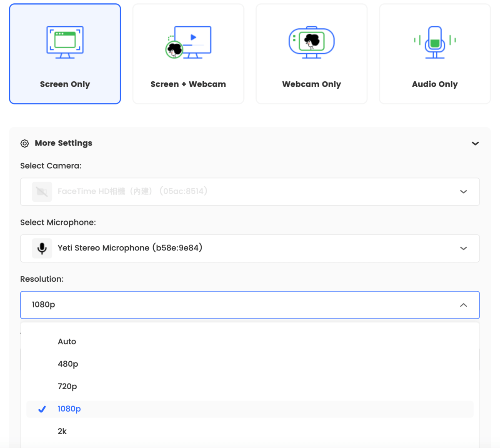Expand the Select Microphone dropdown arrow
Viewport: 500px width, 448px height.
tap(463, 248)
